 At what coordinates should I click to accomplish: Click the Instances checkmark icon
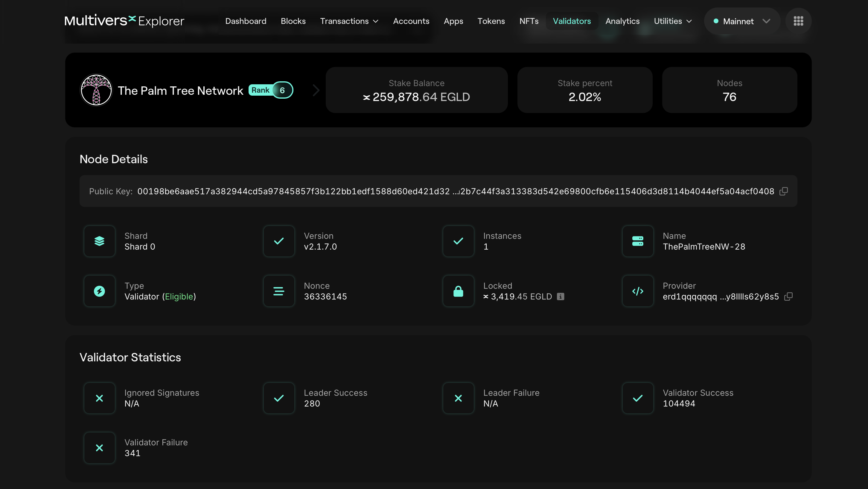458,241
